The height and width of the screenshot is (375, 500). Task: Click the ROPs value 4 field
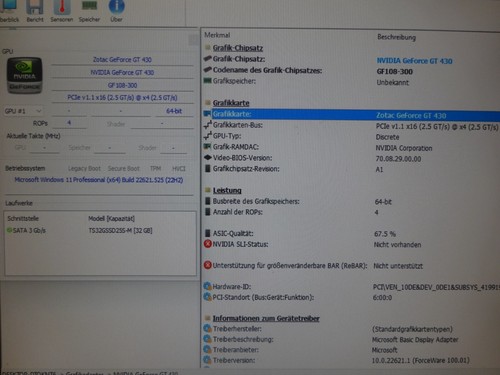point(69,123)
